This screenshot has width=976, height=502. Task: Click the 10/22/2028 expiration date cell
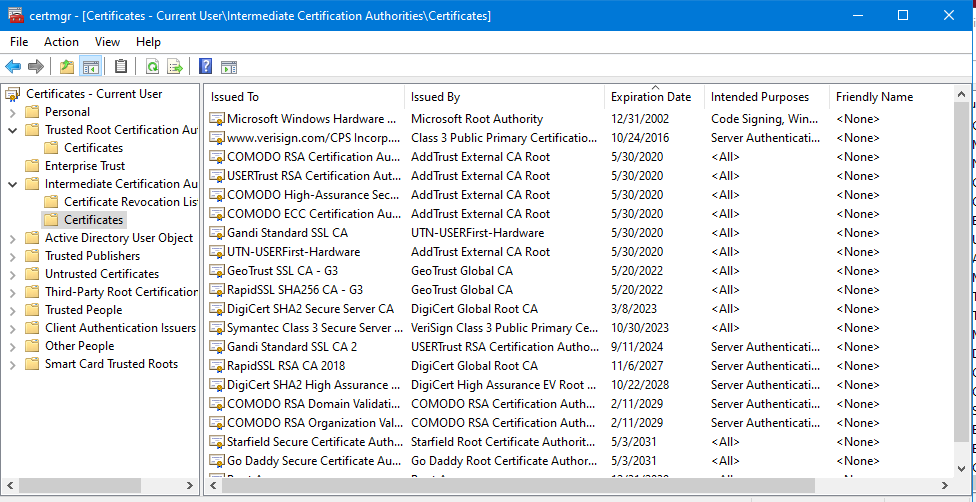640,385
